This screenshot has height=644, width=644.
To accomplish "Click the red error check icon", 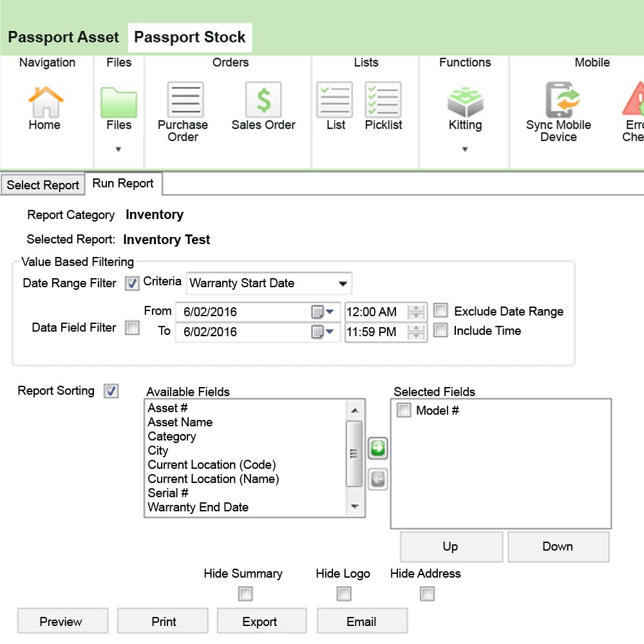I will (x=633, y=99).
